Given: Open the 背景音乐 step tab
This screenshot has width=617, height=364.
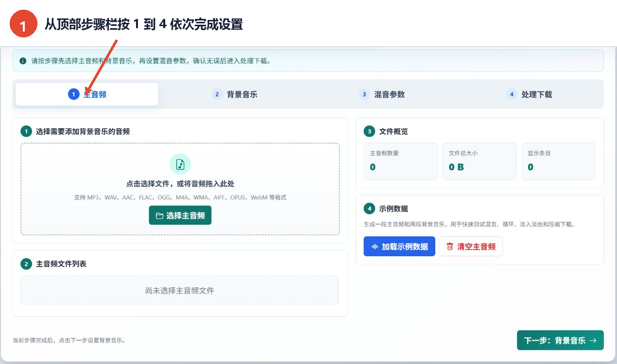Looking at the screenshot, I should click(x=235, y=94).
